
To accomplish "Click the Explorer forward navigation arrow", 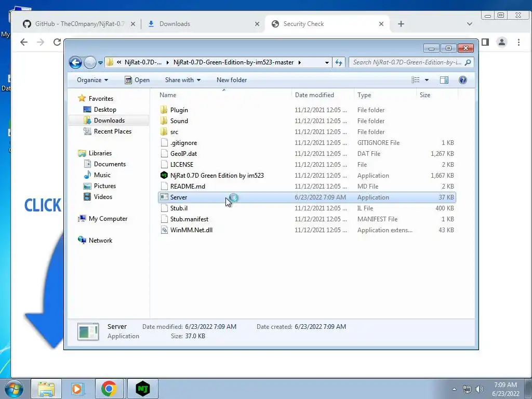I will tap(90, 62).
